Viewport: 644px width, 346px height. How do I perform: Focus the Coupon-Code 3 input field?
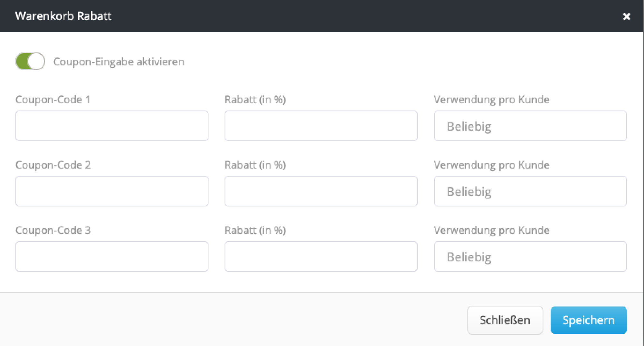(x=111, y=256)
